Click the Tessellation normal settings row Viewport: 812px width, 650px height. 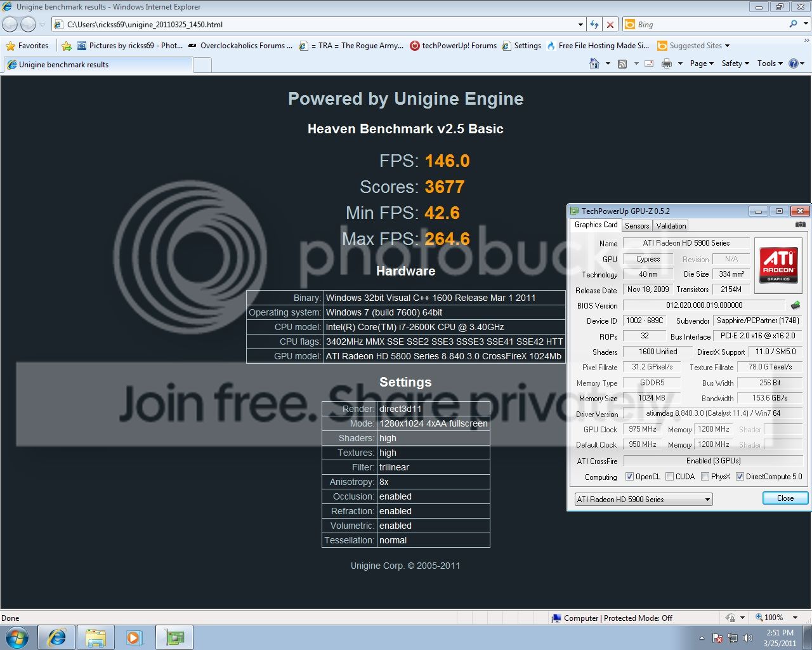406,540
